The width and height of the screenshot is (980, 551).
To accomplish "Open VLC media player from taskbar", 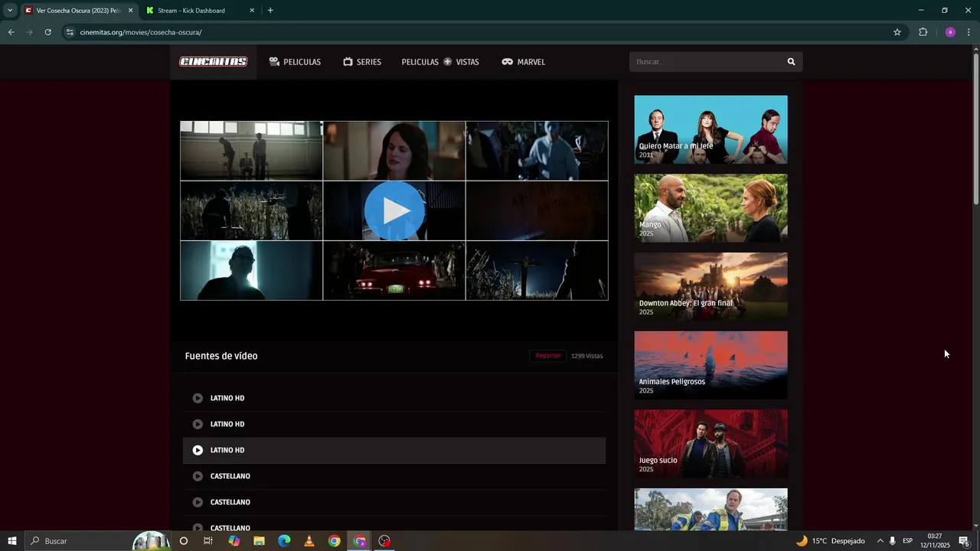I will [x=309, y=541].
